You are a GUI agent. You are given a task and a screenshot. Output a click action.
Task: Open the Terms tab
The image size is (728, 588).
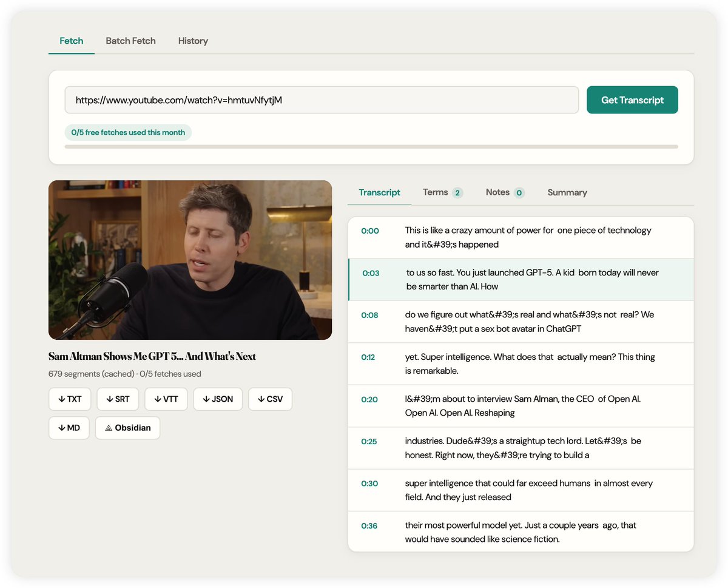click(442, 192)
